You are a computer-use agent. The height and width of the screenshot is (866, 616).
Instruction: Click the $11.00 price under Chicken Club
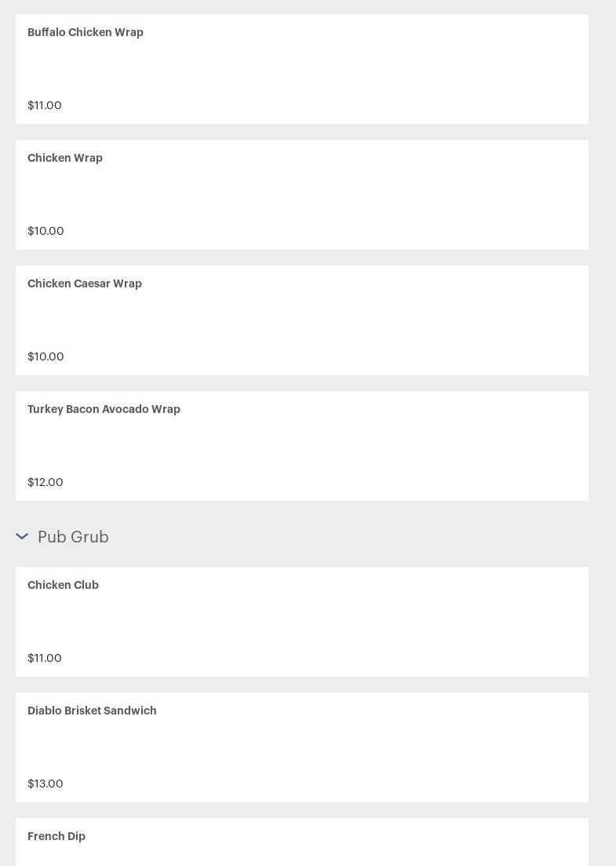point(45,659)
